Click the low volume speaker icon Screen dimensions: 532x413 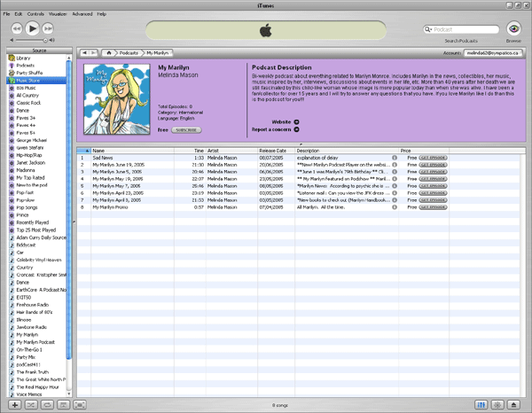point(12,40)
